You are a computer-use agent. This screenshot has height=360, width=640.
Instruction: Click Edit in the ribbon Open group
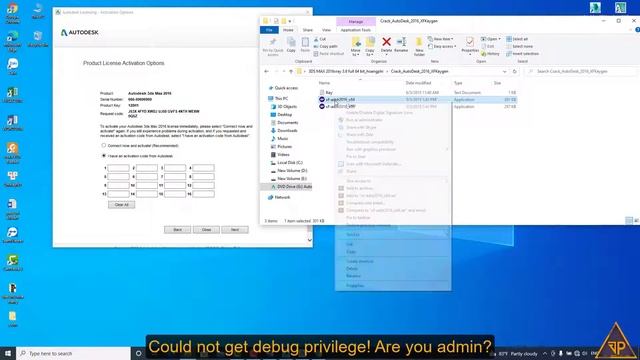point(488,47)
